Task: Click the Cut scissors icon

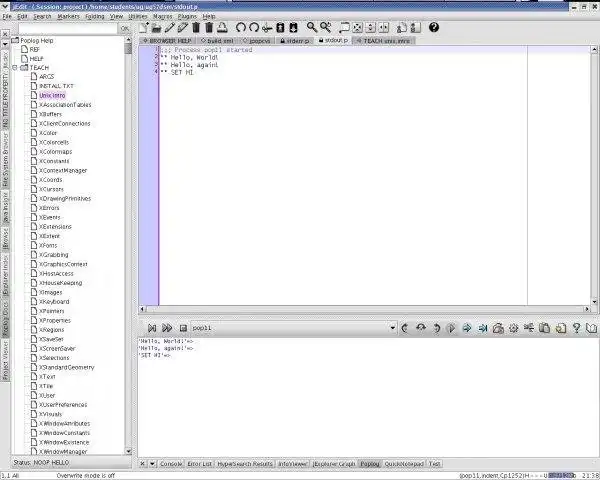Action: click(x=267, y=28)
